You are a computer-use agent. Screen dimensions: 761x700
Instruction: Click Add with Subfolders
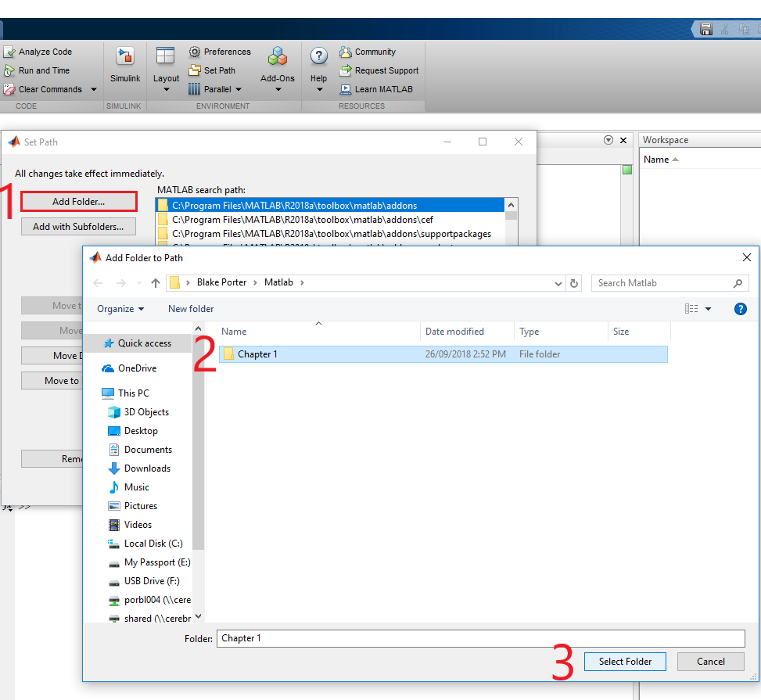pyautogui.click(x=77, y=227)
